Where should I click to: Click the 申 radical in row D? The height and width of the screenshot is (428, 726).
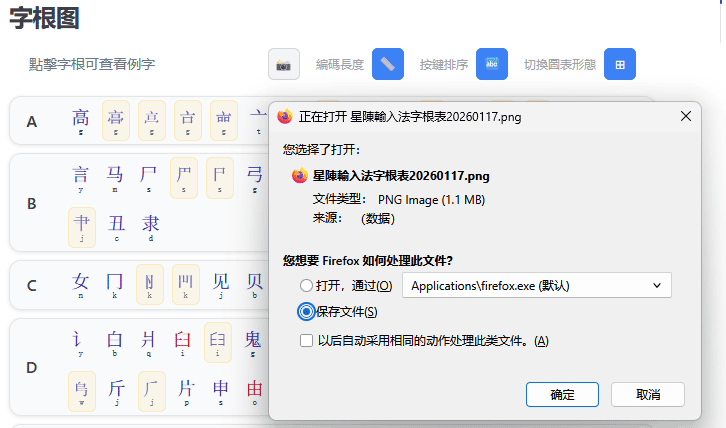pyautogui.click(x=220, y=390)
